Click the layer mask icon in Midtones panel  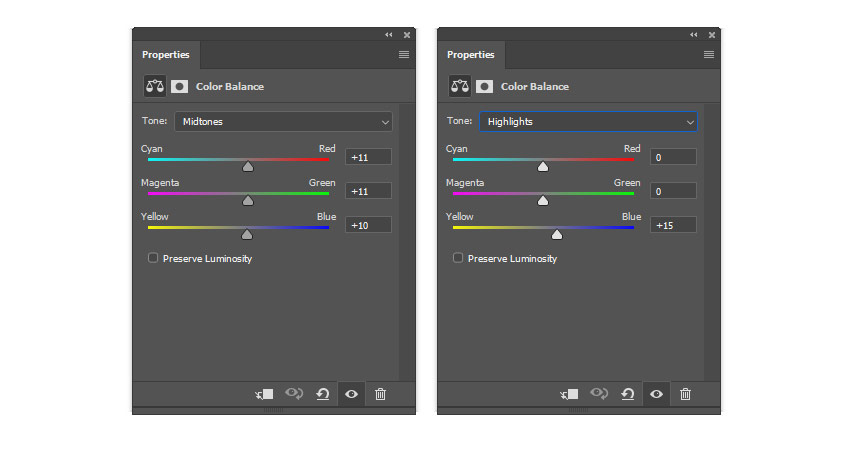pos(179,86)
